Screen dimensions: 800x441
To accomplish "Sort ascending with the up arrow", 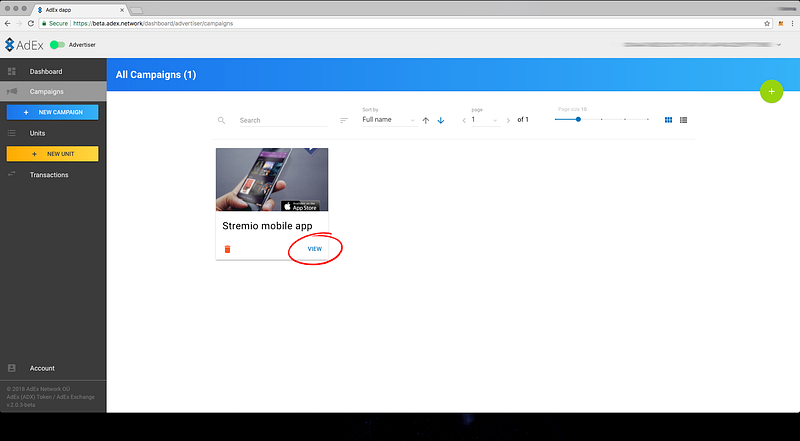I will (426, 120).
